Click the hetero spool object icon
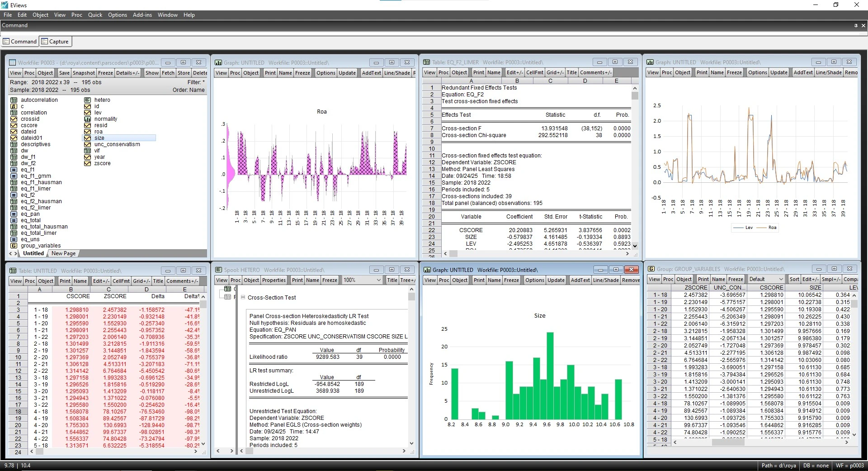This screenshot has width=868, height=471. 88,100
